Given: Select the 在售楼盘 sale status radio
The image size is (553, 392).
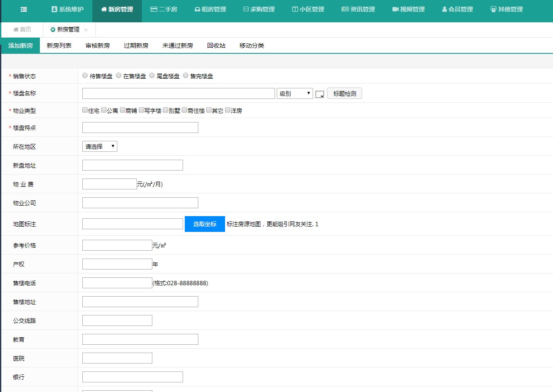Looking at the screenshot, I should click(119, 76).
